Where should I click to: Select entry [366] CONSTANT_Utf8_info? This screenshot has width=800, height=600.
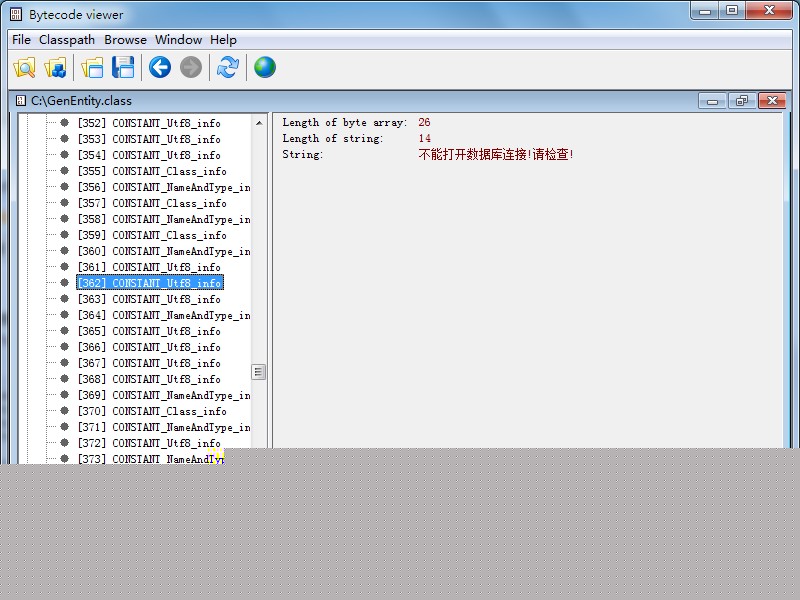[149, 347]
